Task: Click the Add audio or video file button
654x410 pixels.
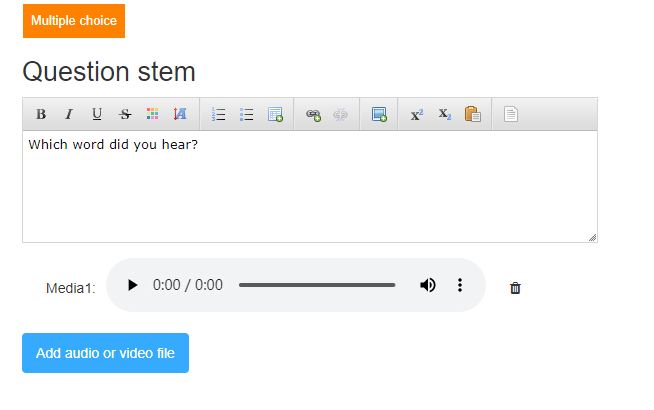Action: tap(106, 353)
